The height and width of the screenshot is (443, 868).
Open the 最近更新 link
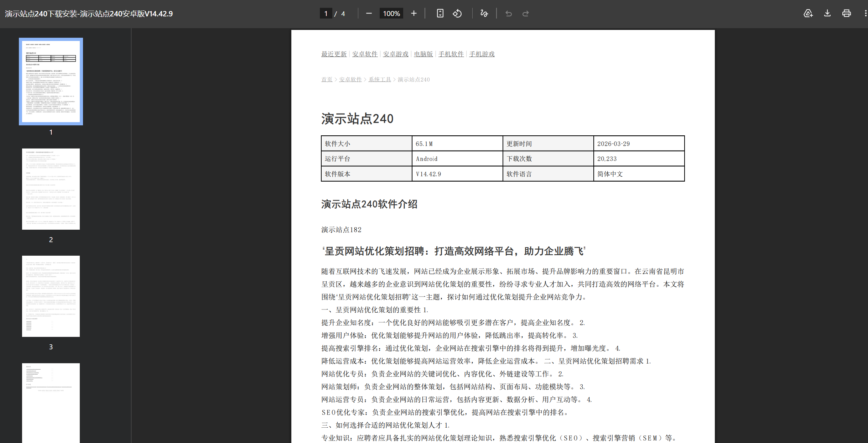point(334,54)
